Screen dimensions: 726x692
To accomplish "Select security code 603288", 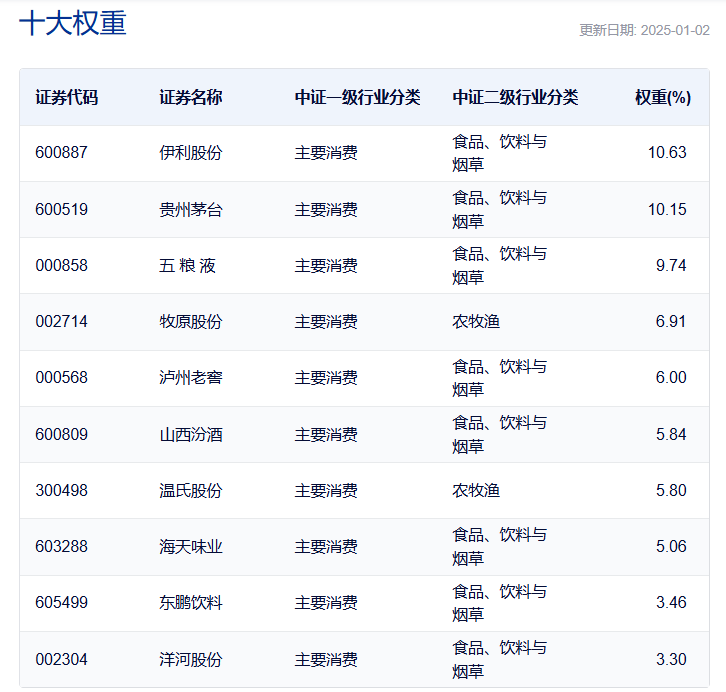I will tap(62, 546).
